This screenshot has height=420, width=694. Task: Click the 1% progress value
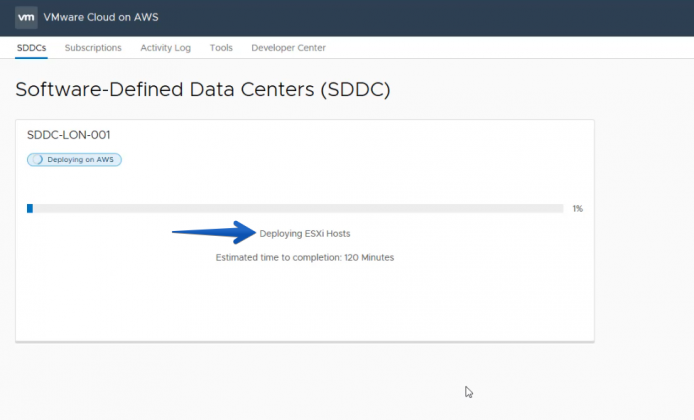[x=578, y=208]
